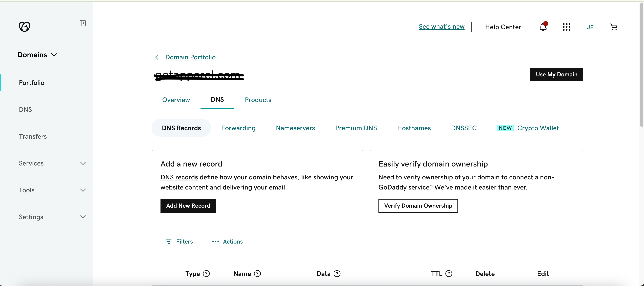The image size is (644, 286).
Task: Switch to the Products tab
Action: coord(258,100)
